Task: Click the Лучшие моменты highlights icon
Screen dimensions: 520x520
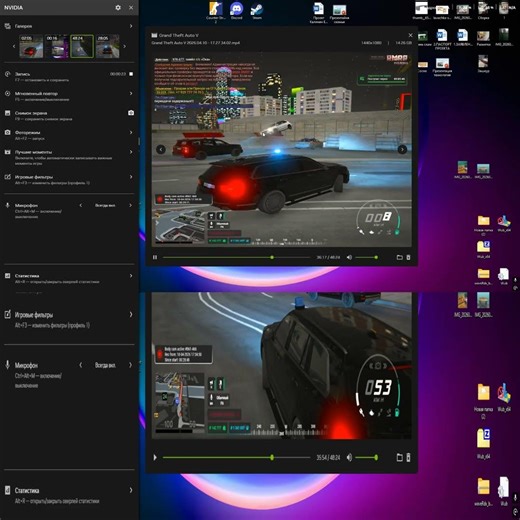Action: pos(7,152)
